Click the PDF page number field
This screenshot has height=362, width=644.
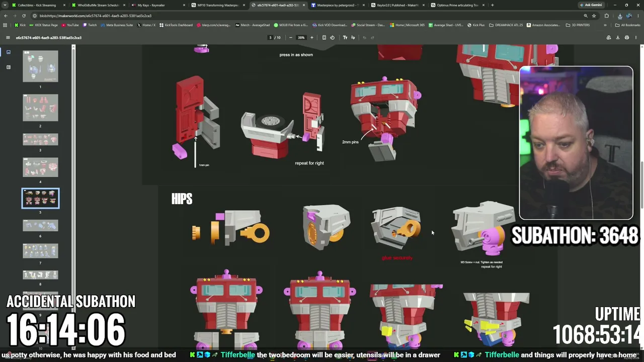(x=270, y=38)
